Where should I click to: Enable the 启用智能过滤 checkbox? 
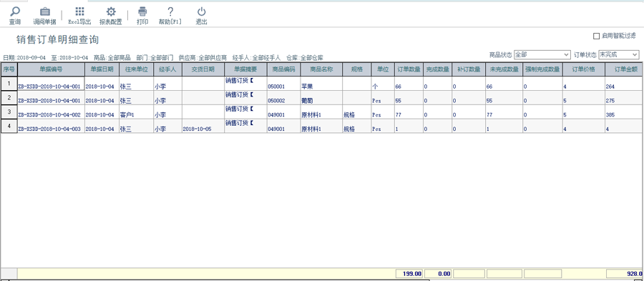point(596,36)
